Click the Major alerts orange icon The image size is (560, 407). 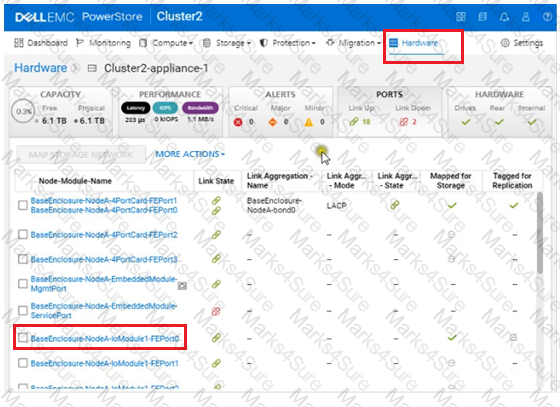272,122
